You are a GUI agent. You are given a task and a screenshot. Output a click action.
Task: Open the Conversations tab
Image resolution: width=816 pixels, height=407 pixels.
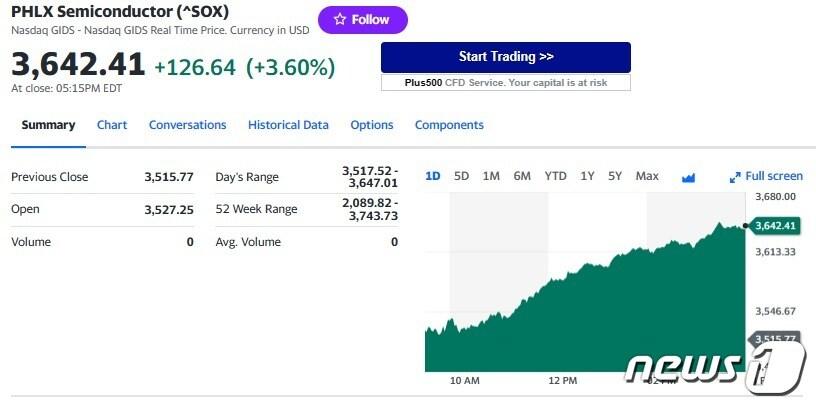coord(187,125)
